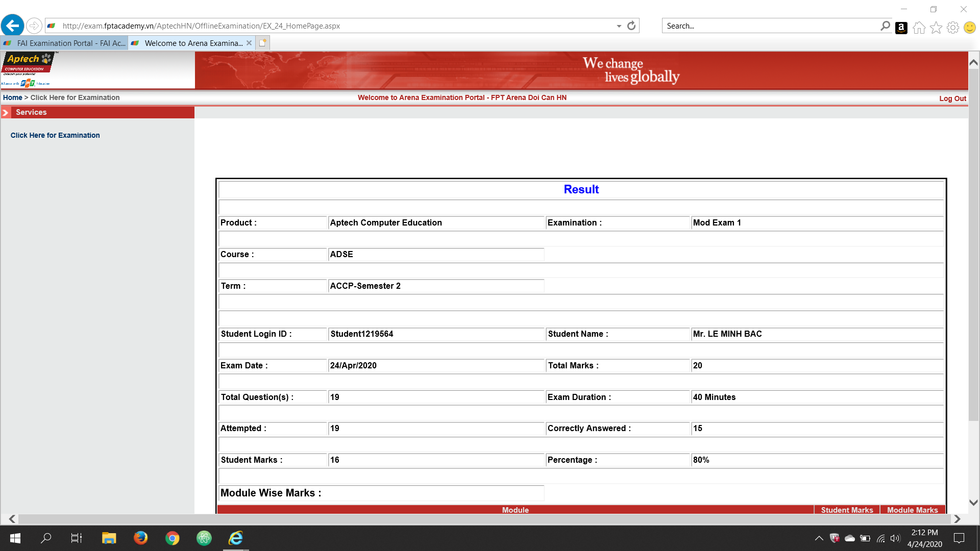Click horizontal scrollbar right arrow
This screenshot has width=980, height=551.
(957, 519)
